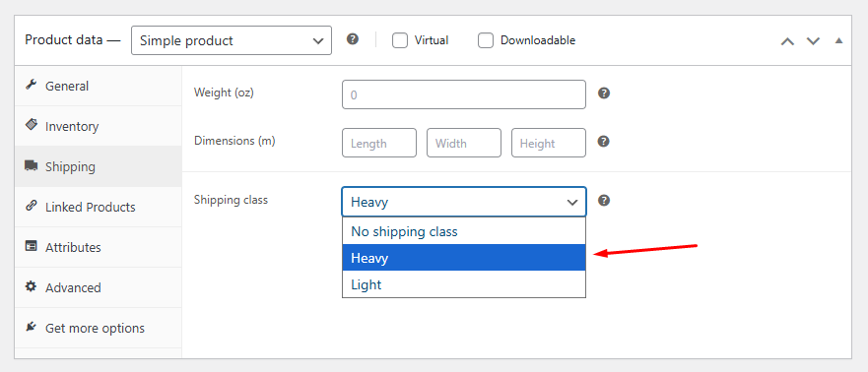Move Product data panel up arrow
868x372 pixels.
(787, 41)
